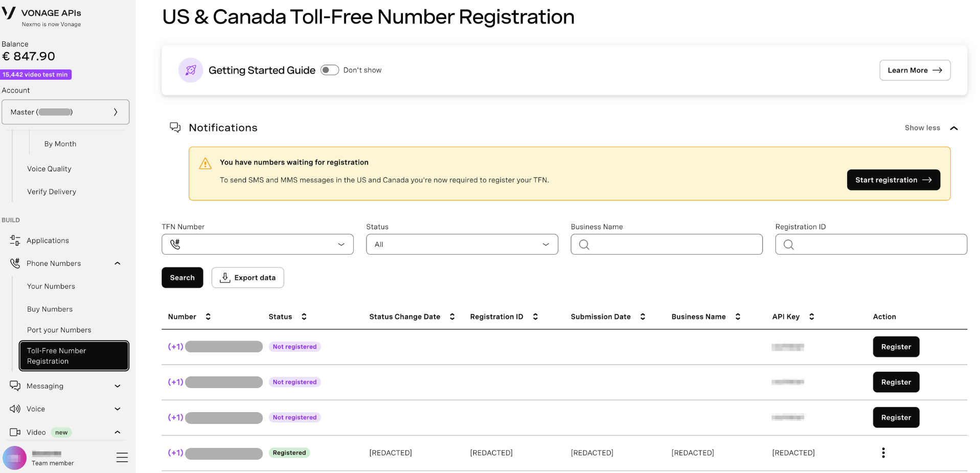The height and width of the screenshot is (473, 980).
Task: Collapse the Phone Numbers section chevron
Action: coord(118,263)
